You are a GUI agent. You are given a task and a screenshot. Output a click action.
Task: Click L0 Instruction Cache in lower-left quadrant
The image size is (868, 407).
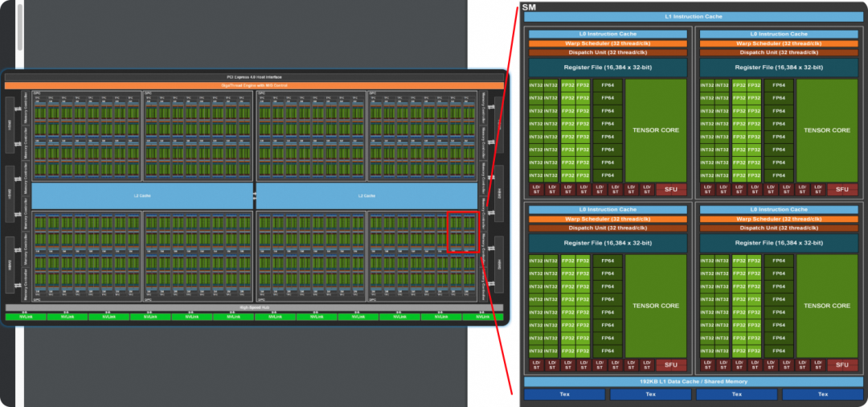(608, 210)
